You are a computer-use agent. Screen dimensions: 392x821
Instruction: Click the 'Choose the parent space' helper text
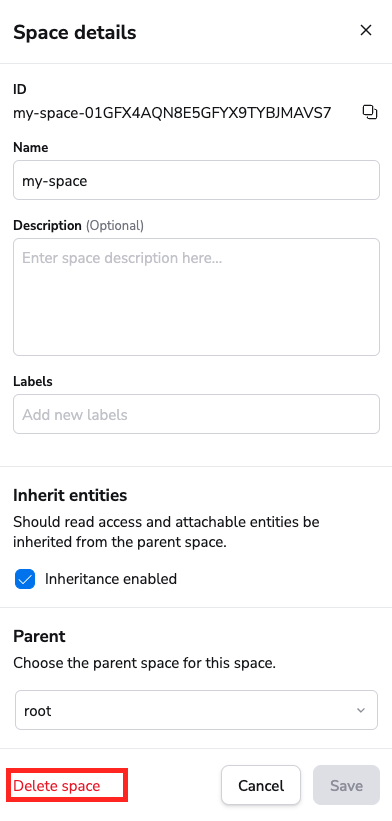coord(144,663)
